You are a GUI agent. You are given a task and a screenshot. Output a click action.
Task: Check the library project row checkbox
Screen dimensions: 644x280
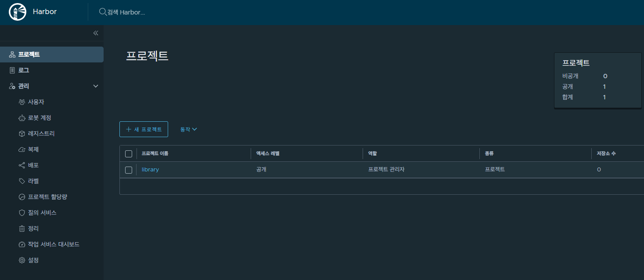tap(129, 170)
